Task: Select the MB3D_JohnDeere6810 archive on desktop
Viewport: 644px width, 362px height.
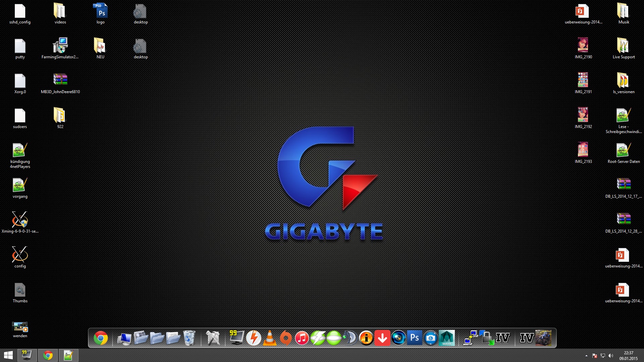Action: pyautogui.click(x=60, y=80)
